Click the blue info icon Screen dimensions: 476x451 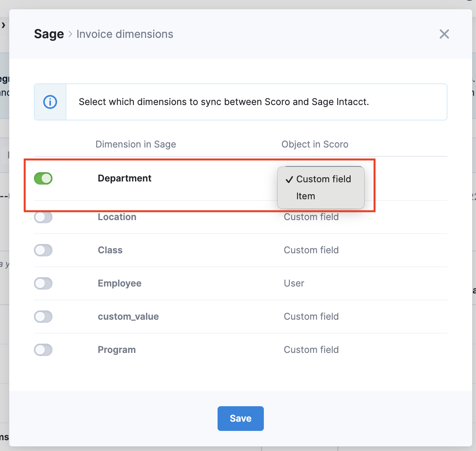[50, 102]
